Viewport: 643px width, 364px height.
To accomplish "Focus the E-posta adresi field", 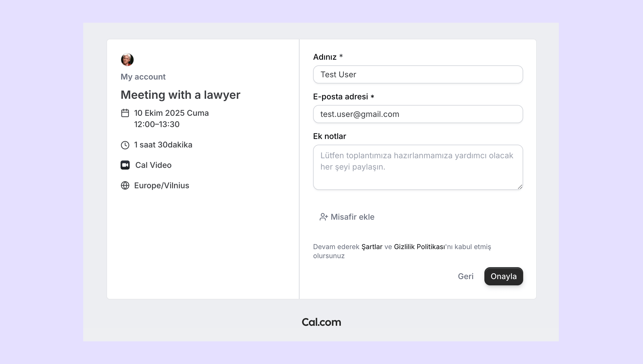I will (418, 114).
